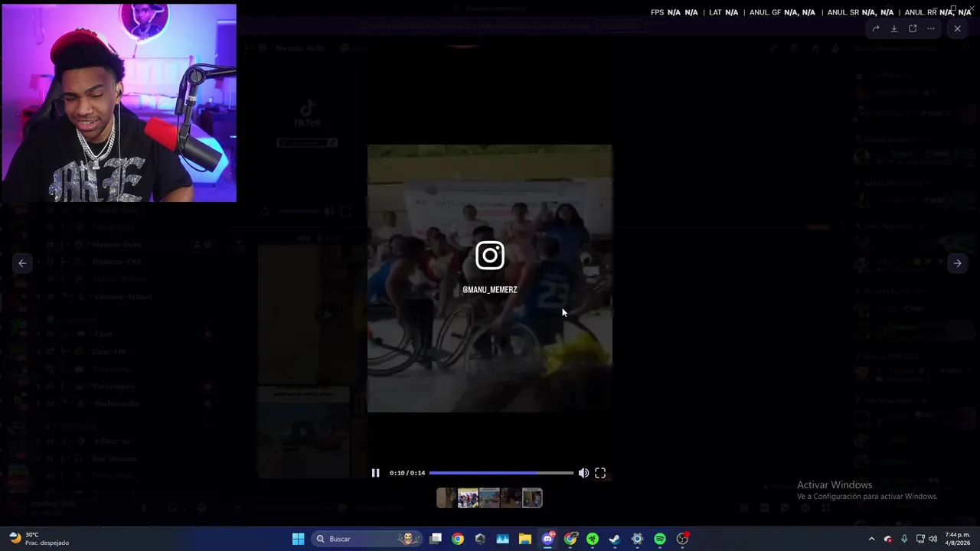This screenshot has width=980, height=551.
Task: Open the dark hexagon app on taskbar
Action: [480, 539]
